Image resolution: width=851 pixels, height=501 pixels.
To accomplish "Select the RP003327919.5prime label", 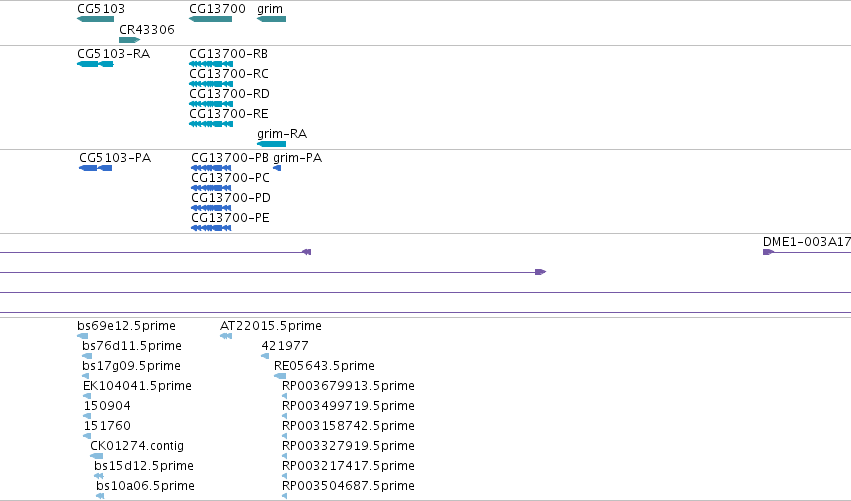I will (x=348, y=446).
